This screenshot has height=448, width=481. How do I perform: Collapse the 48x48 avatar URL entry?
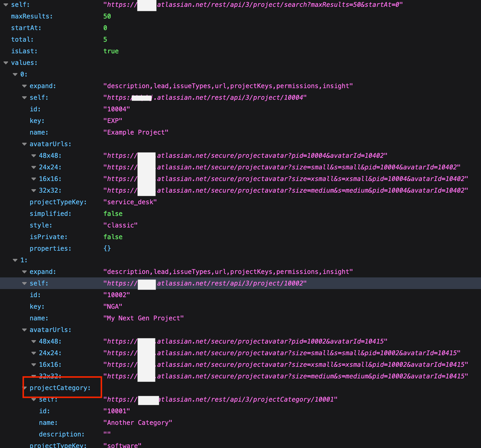(x=33, y=155)
